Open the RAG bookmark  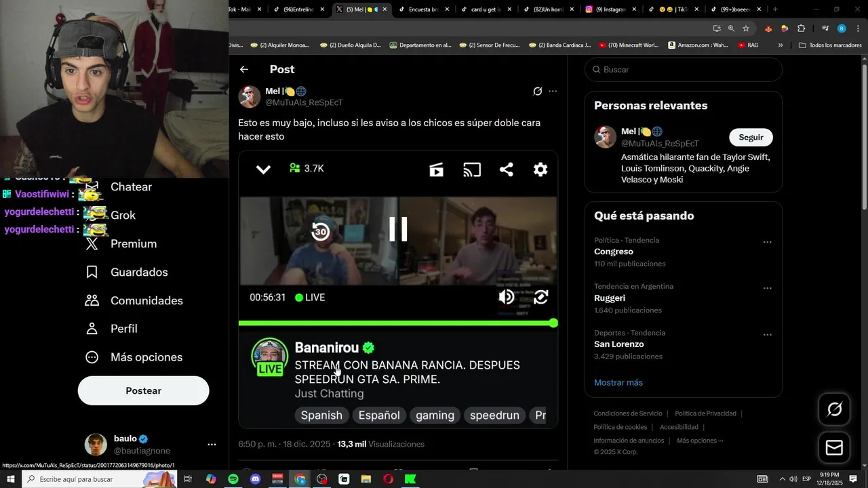click(748, 45)
